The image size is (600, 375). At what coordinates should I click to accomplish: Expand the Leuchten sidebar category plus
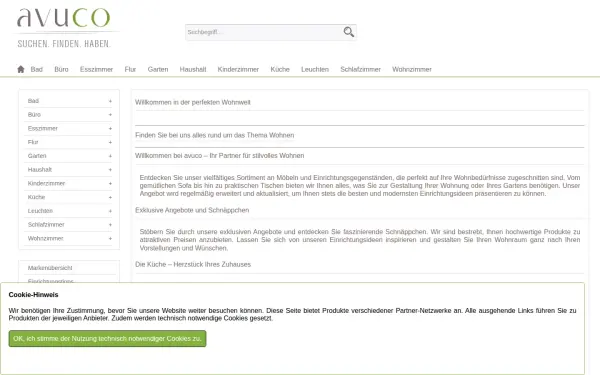[x=110, y=211]
